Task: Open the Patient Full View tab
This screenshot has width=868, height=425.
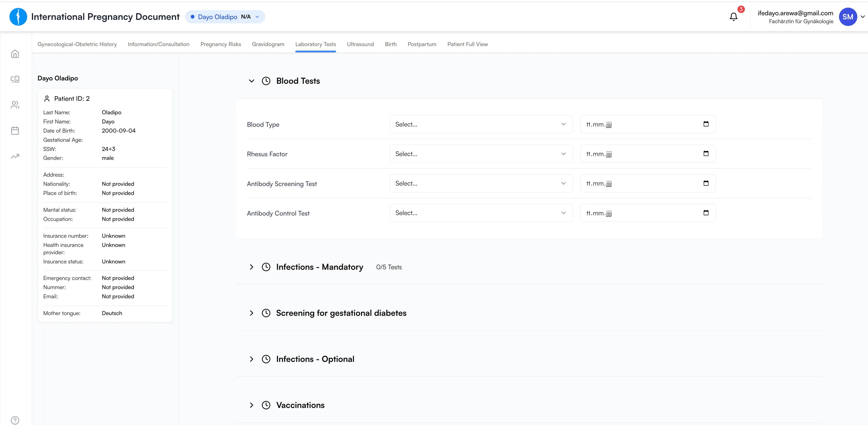Action: pos(467,44)
